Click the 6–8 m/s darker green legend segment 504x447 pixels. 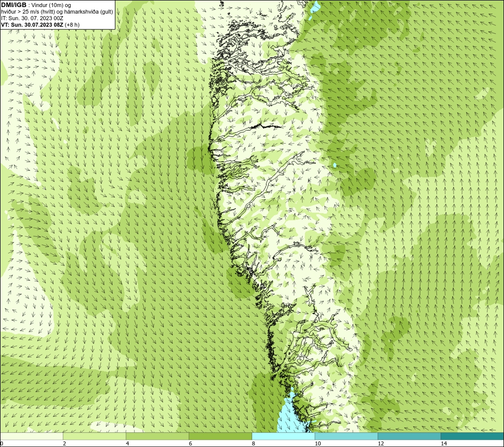tap(221, 436)
